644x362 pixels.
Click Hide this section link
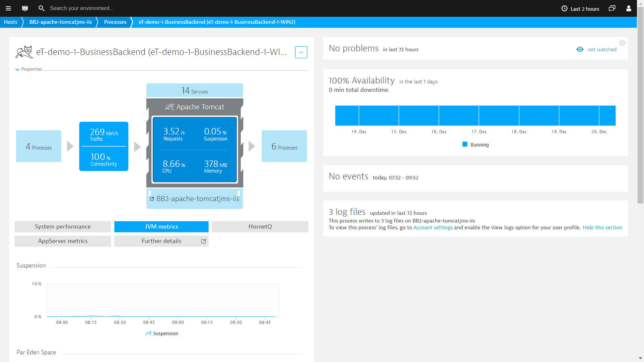point(602,227)
